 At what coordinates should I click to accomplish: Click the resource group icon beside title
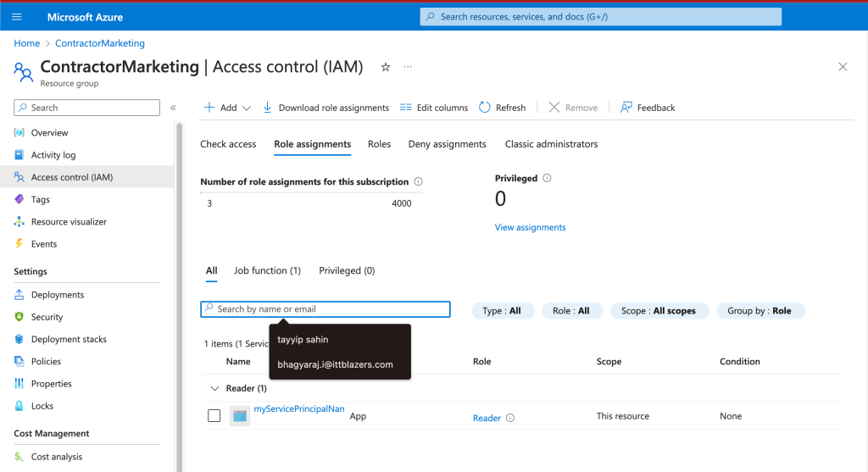(x=23, y=72)
